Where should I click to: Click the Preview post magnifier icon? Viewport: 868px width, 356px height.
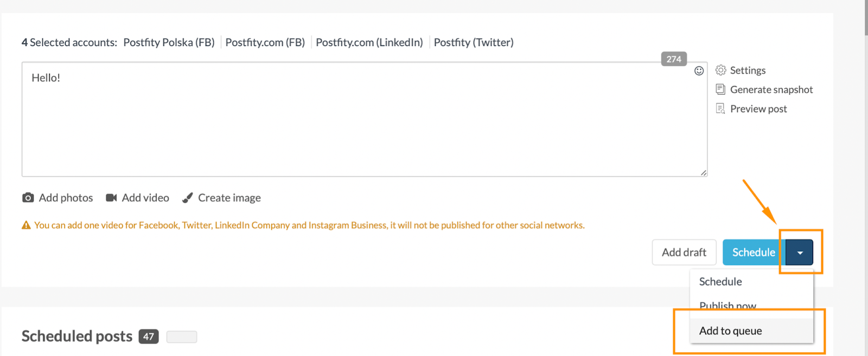point(720,109)
